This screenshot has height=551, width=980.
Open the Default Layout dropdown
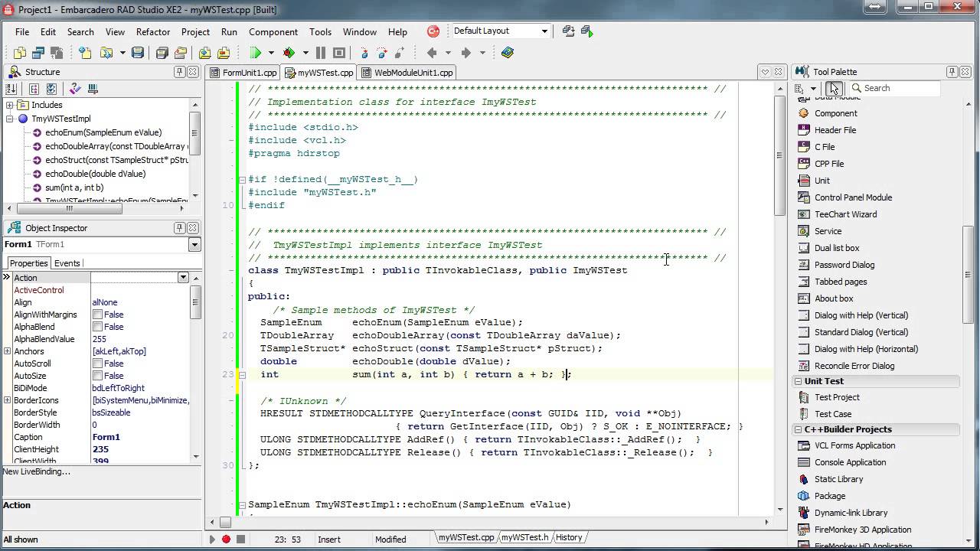click(x=544, y=31)
